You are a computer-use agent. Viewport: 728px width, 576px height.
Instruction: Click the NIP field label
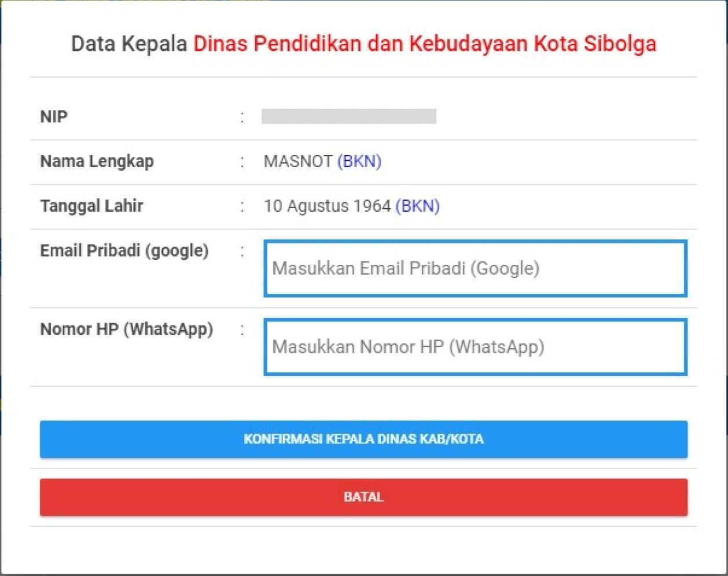(54, 117)
